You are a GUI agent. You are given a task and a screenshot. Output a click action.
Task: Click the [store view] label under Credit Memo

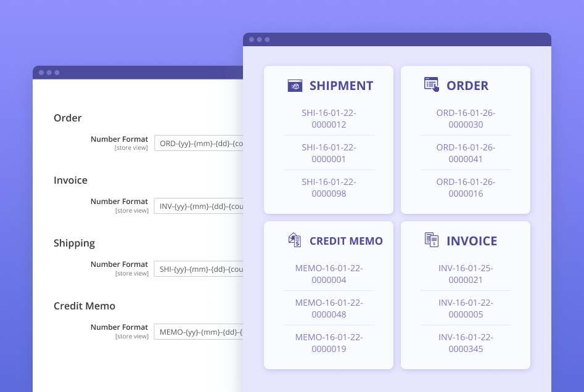132,337
